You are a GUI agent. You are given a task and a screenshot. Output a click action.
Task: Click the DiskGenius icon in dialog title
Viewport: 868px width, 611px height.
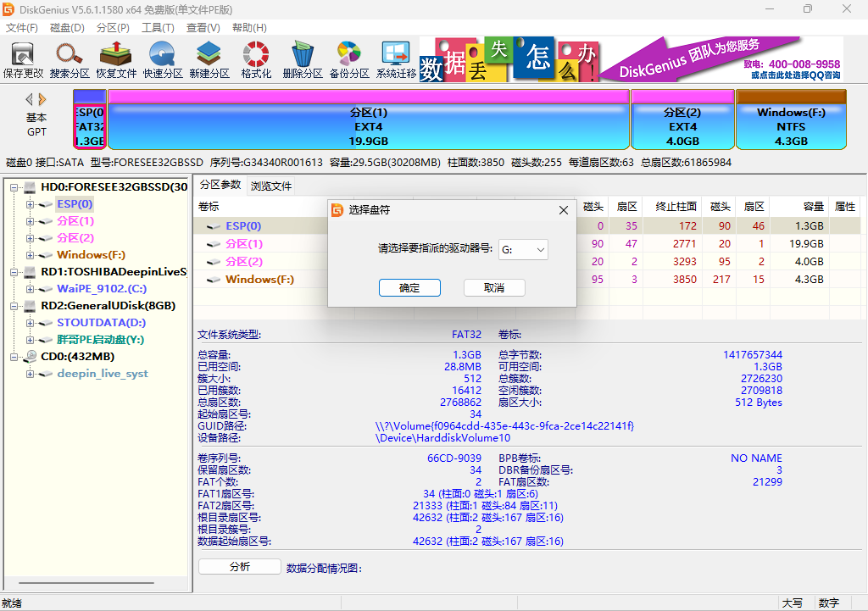[337, 210]
